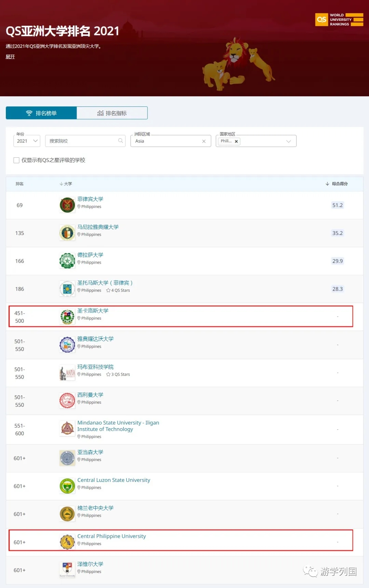Click QS亚洲大学排名 2021 page title
369x588 pixels.
[x=63, y=31]
